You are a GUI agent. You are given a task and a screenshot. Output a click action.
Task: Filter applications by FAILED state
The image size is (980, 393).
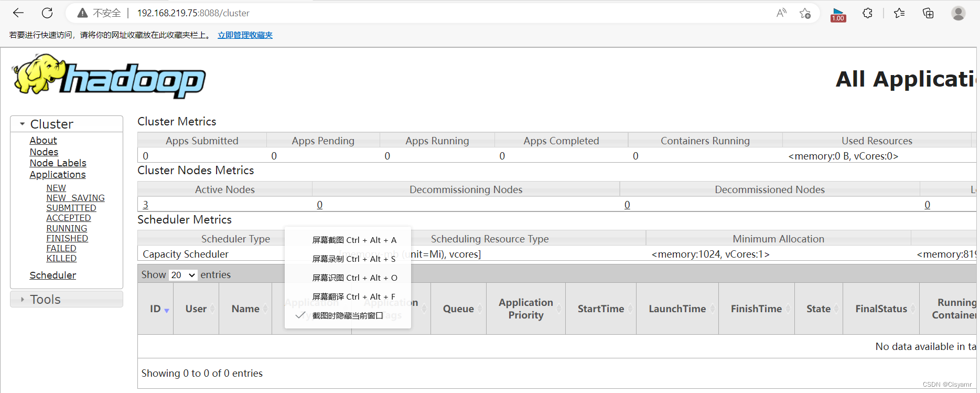coord(61,248)
